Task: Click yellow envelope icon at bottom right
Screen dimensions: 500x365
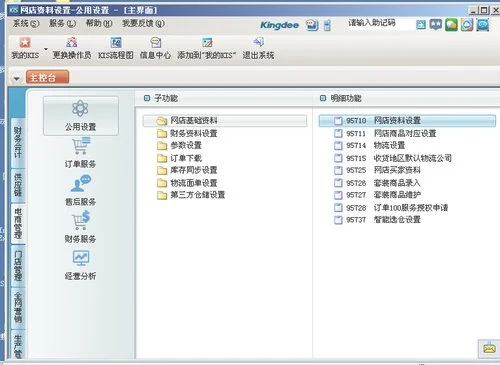Action: (x=489, y=349)
